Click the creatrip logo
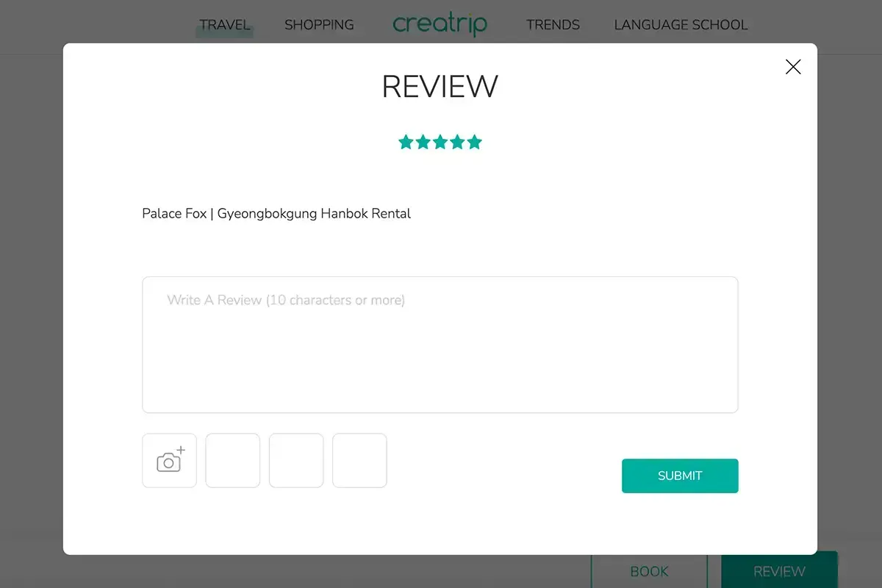Image resolution: width=882 pixels, height=588 pixels. tap(440, 24)
